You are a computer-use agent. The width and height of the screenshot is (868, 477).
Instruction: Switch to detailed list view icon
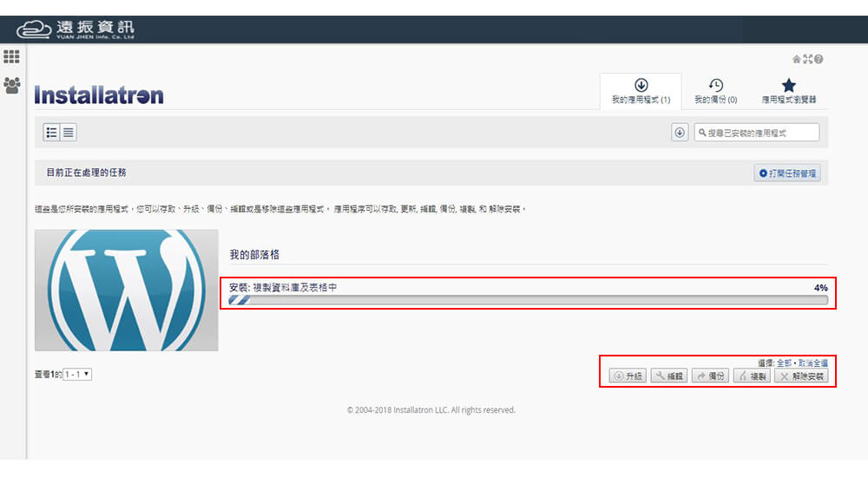click(x=51, y=132)
